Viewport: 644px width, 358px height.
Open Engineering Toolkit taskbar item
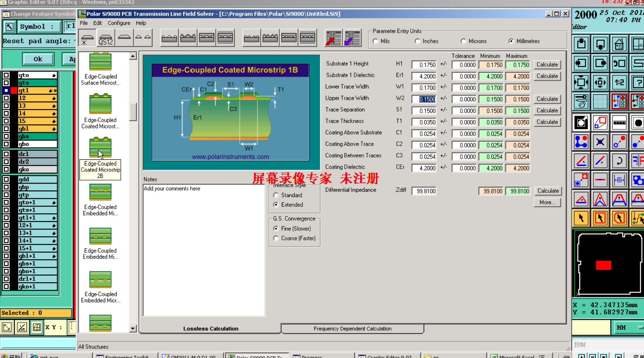[126, 356]
